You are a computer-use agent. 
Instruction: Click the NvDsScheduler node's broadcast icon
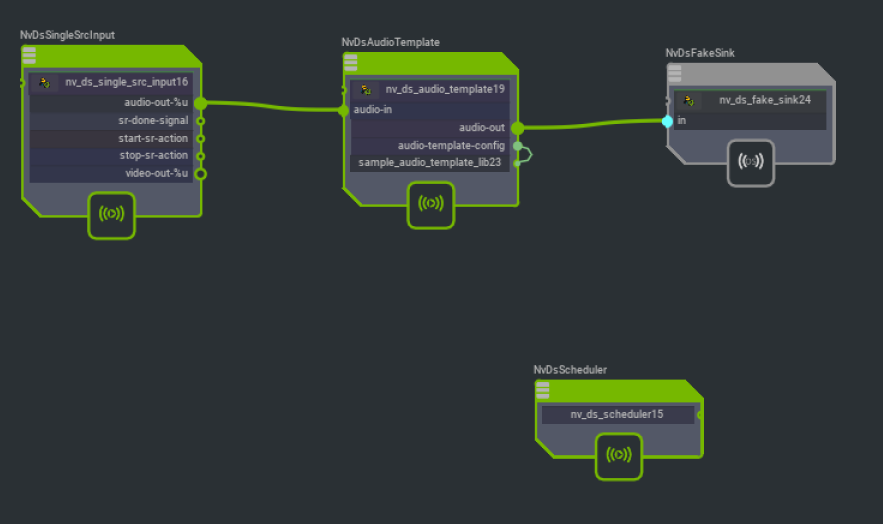click(619, 455)
